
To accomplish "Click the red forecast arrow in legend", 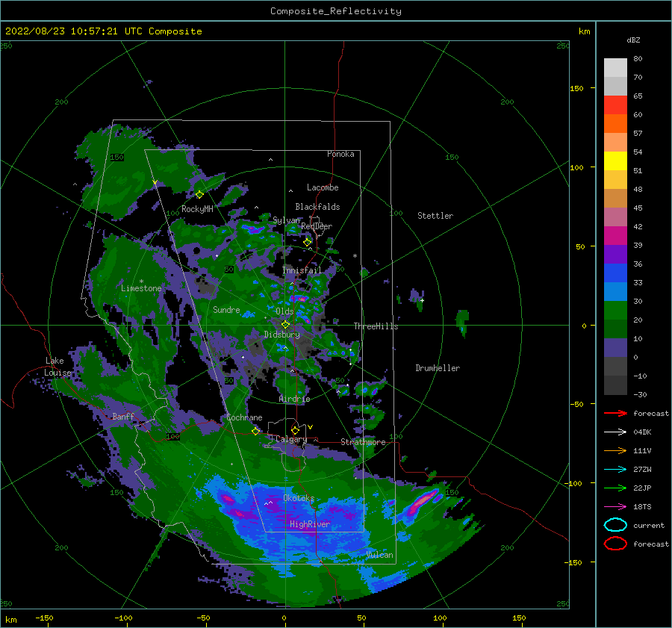I will point(615,413).
